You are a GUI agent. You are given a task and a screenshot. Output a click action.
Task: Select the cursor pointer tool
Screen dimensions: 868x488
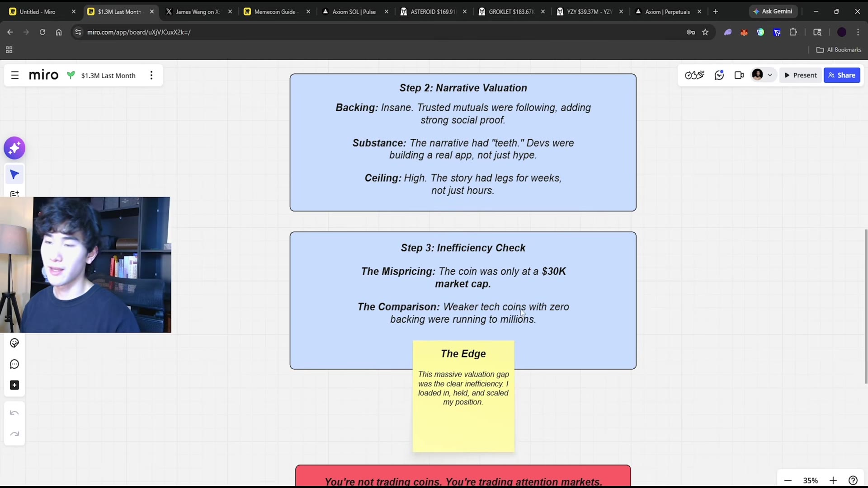[14, 174]
